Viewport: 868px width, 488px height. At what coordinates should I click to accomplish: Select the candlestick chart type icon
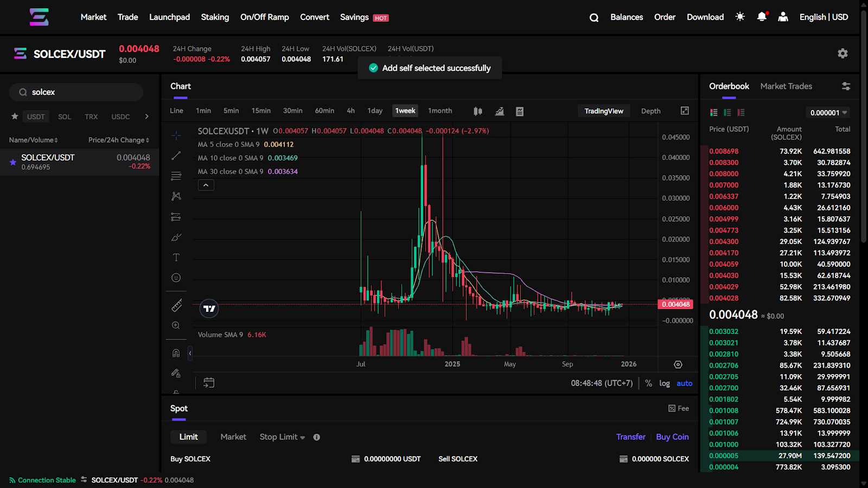pos(478,111)
